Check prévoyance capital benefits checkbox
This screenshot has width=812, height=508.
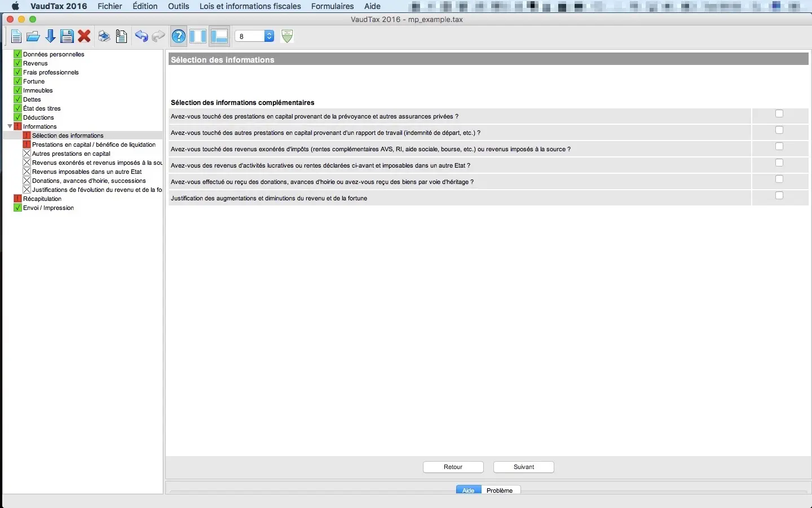point(779,113)
